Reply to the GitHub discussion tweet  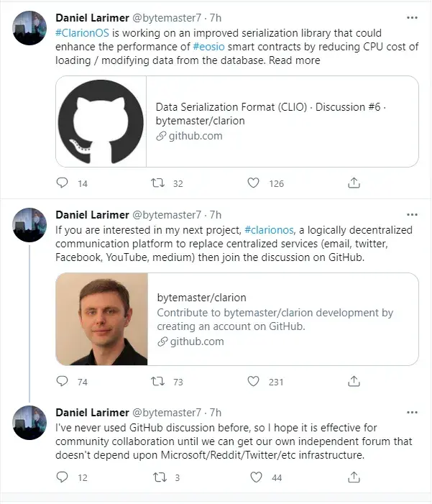63,477
